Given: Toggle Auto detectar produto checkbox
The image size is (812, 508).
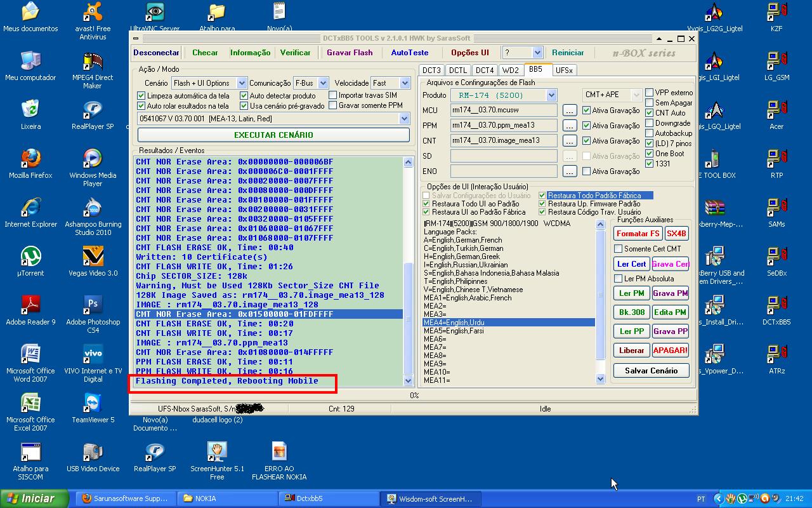Looking at the screenshot, I should point(244,96).
